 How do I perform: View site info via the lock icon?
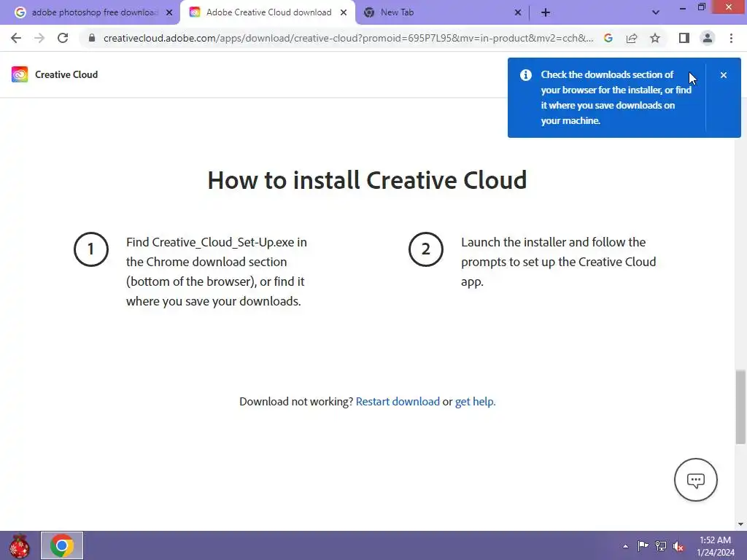click(x=92, y=38)
